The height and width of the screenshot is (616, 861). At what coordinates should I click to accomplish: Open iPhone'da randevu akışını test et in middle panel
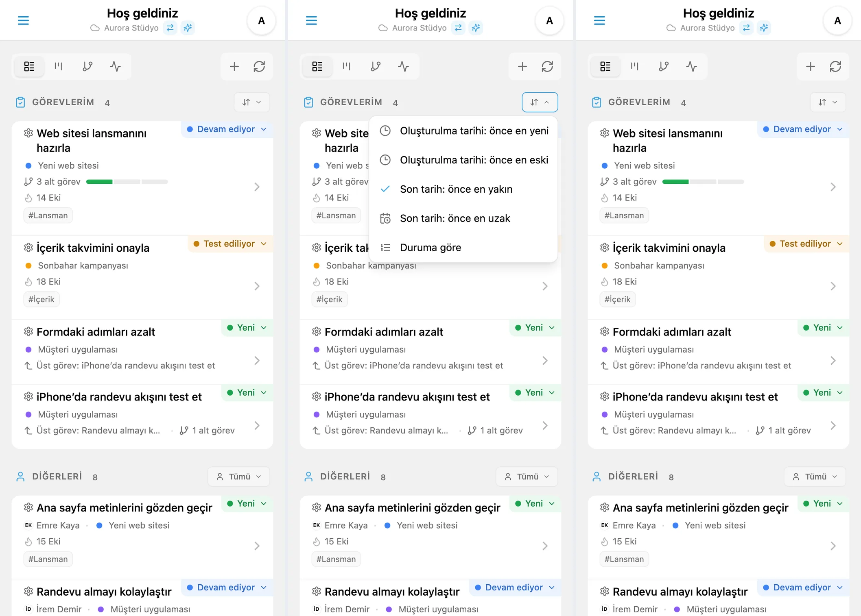[x=407, y=397]
